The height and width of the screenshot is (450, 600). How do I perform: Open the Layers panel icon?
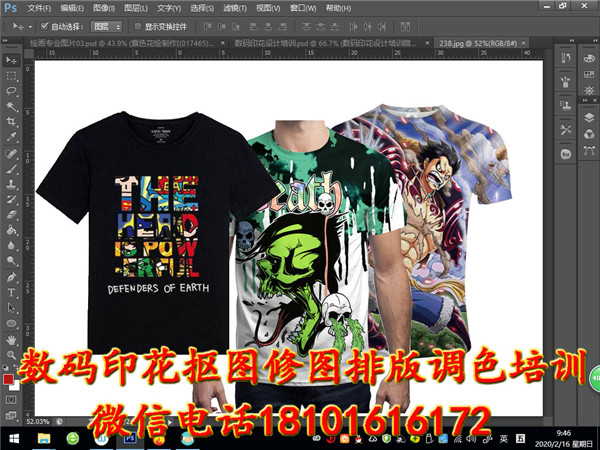589,117
